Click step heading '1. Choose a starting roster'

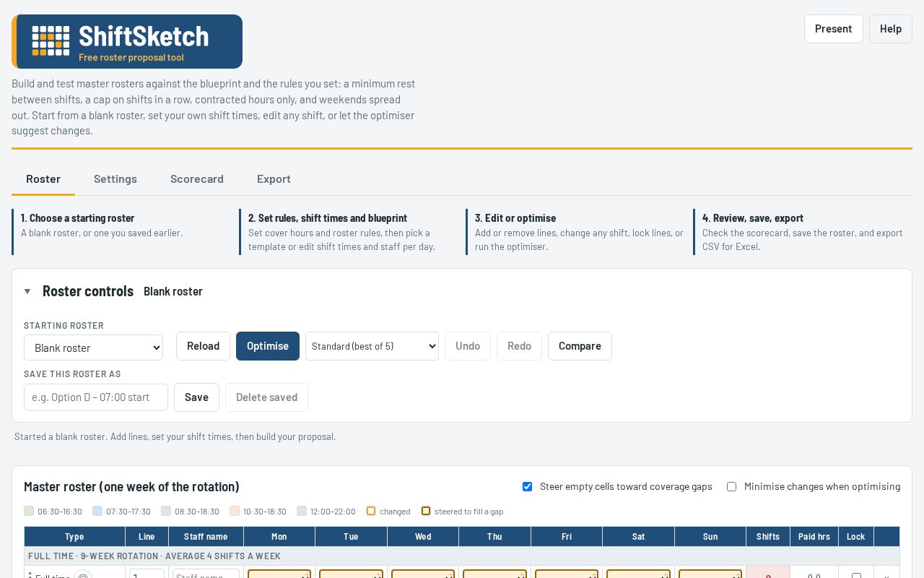tap(77, 218)
